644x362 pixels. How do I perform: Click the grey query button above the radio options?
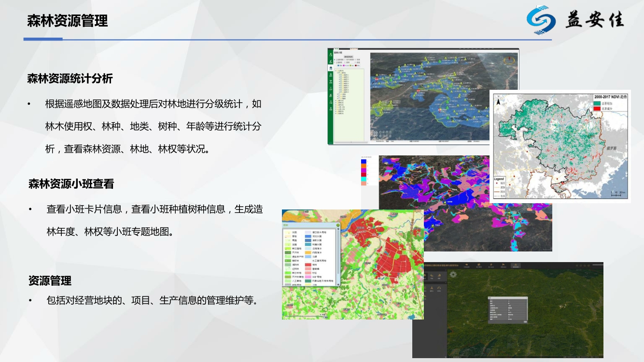pos(349,56)
